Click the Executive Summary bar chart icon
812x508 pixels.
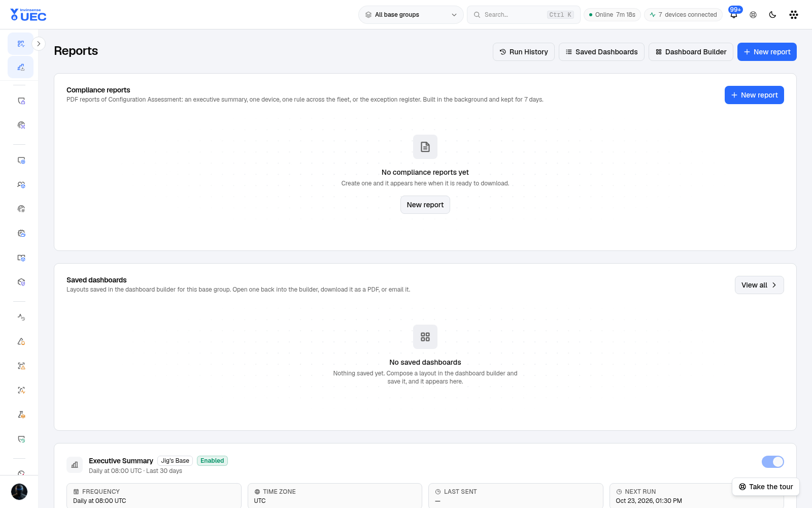[75, 465]
